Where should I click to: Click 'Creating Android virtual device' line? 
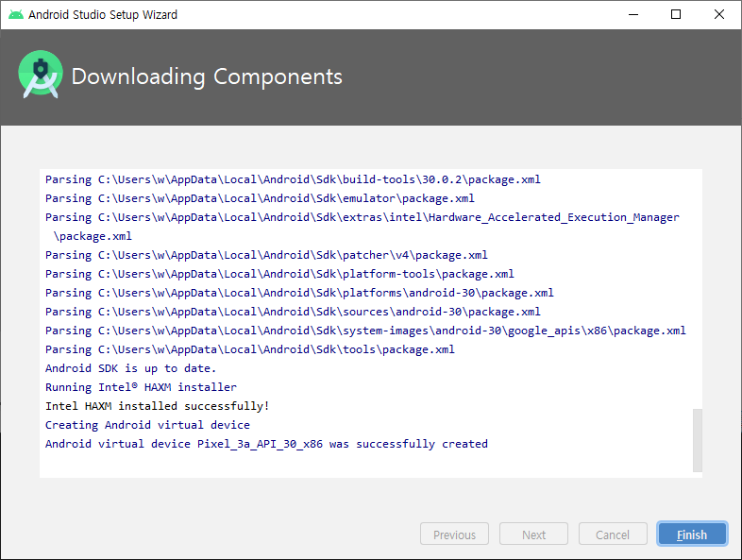147,425
